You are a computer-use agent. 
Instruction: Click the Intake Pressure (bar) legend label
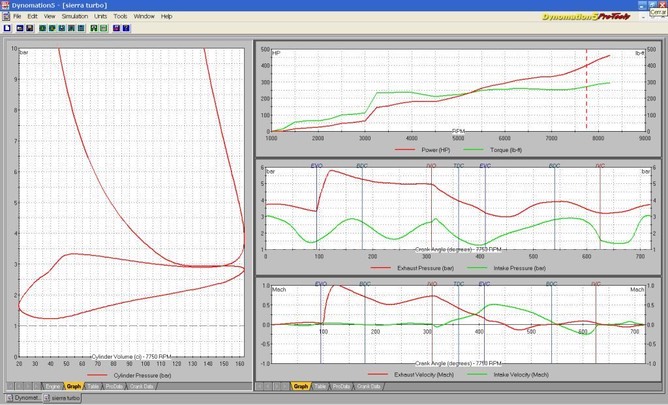click(520, 268)
